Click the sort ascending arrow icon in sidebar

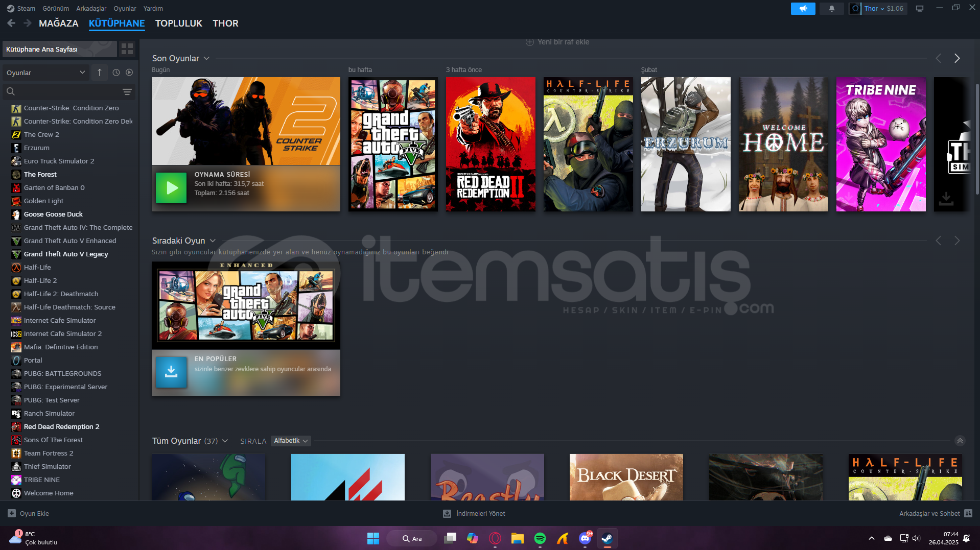pos(100,73)
